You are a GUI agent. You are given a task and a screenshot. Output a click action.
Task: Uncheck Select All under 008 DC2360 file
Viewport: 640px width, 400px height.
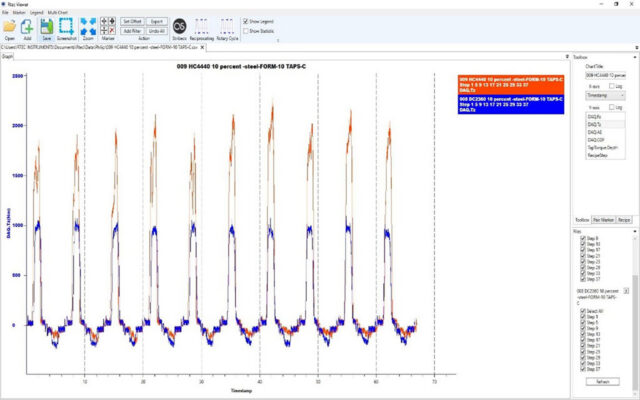pos(583,311)
